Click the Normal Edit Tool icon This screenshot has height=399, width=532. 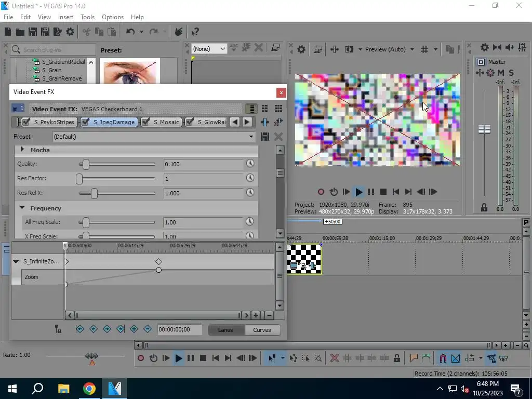click(272, 358)
